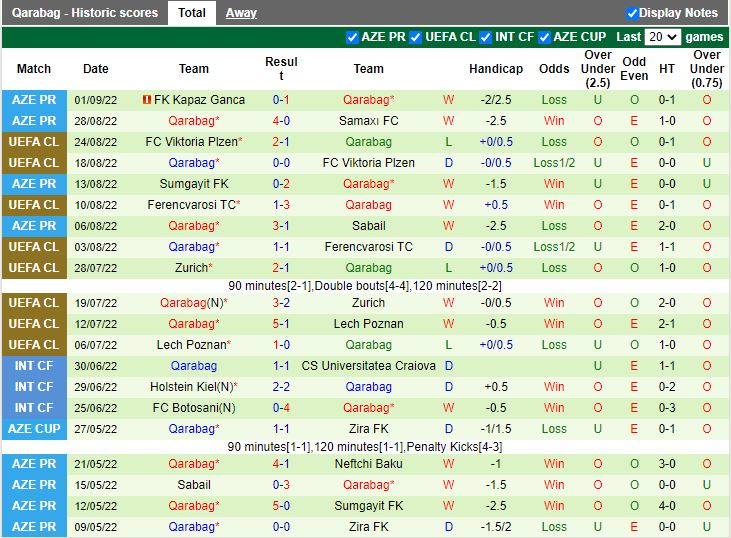The height and width of the screenshot is (538, 731).
Task: Click the 90 minutes[2-1] Double bouts note
Action: click(365, 285)
